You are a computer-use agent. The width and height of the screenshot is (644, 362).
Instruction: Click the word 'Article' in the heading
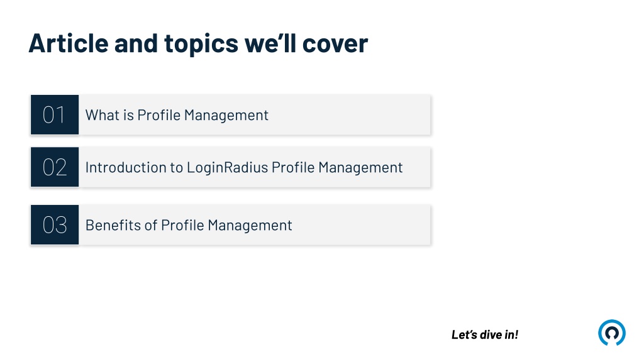pyautogui.click(x=69, y=43)
